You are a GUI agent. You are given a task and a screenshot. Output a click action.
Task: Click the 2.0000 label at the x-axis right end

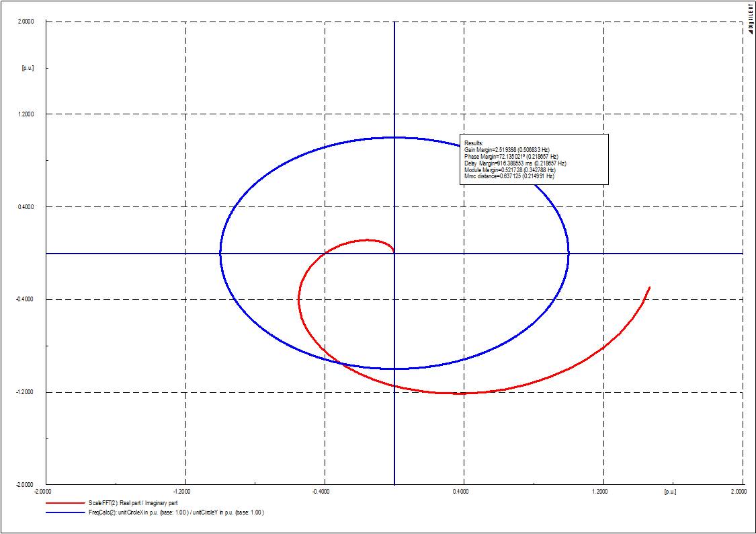coord(737,492)
